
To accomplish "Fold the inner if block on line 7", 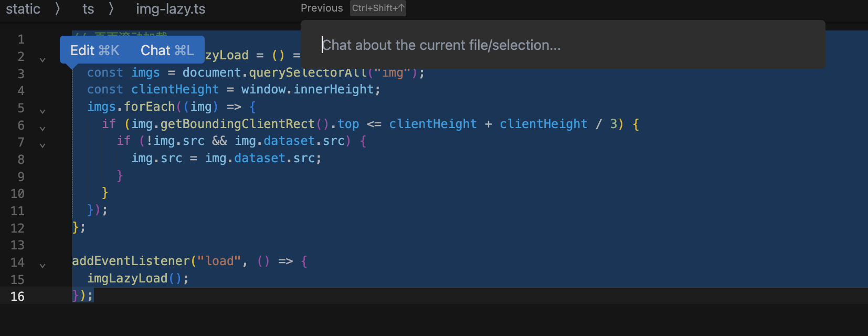I will pyautogui.click(x=43, y=145).
